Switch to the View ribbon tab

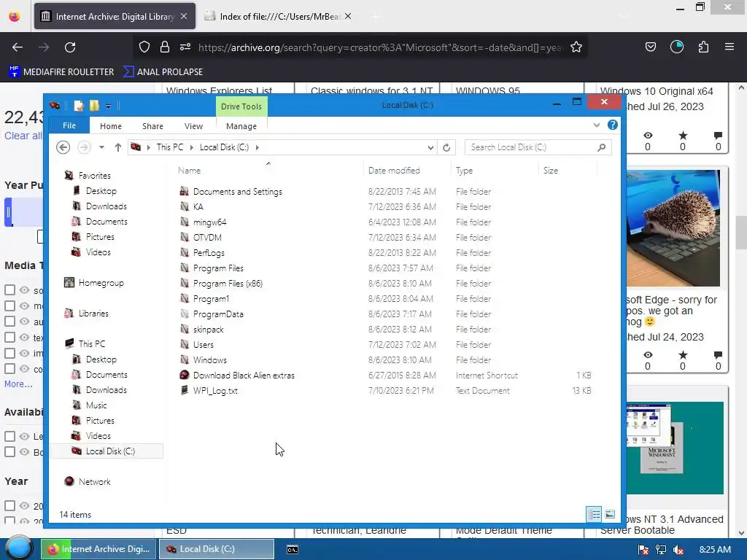[x=193, y=126]
